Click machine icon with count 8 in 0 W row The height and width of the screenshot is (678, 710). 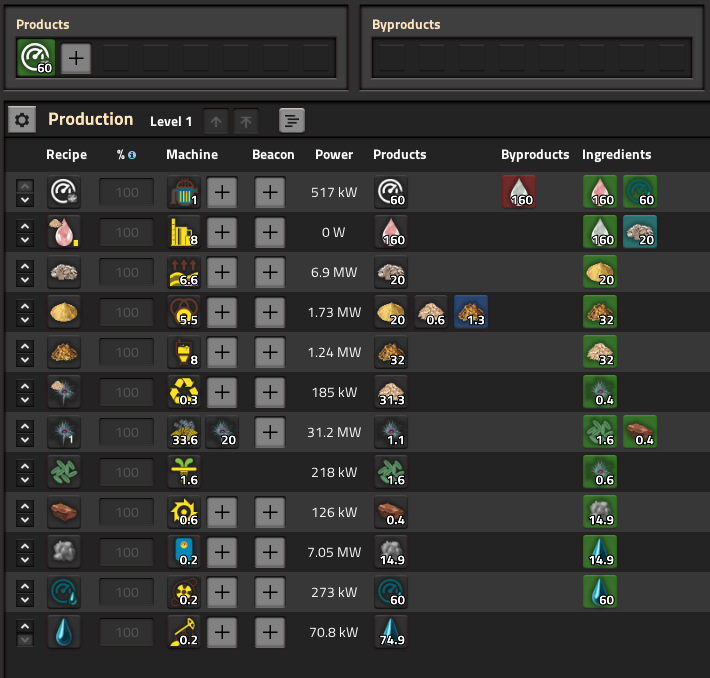tap(184, 232)
